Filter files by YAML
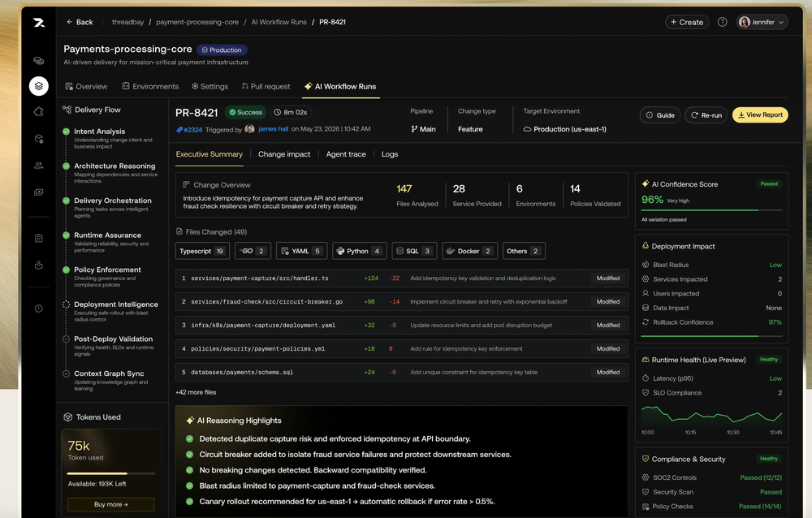 coord(301,251)
